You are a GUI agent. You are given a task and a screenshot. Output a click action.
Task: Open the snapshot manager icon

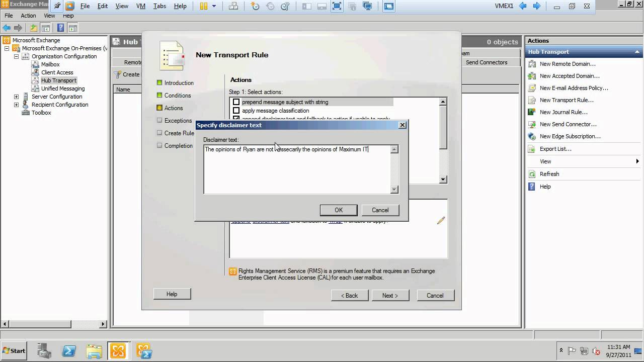tap(285, 6)
